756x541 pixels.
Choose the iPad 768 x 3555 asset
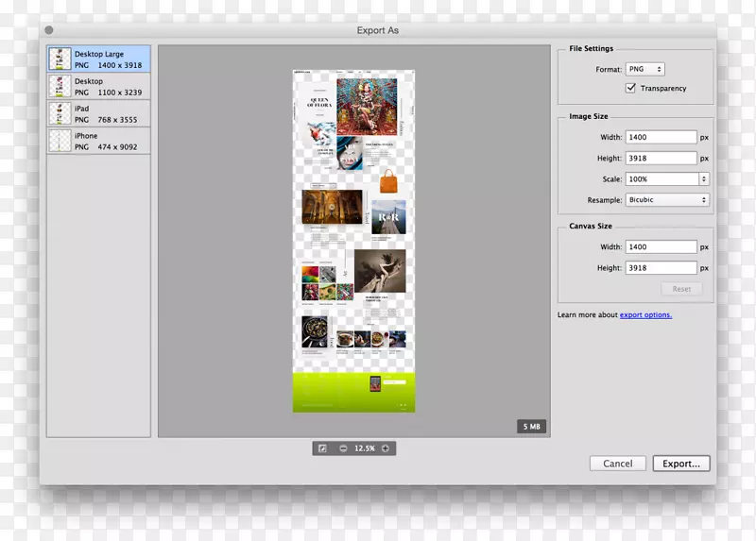click(98, 113)
